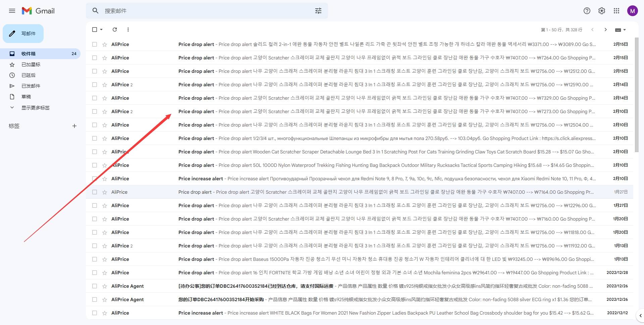This screenshot has height=325, width=644.
Task: Create a new label with plus icon
Action: click(x=74, y=126)
